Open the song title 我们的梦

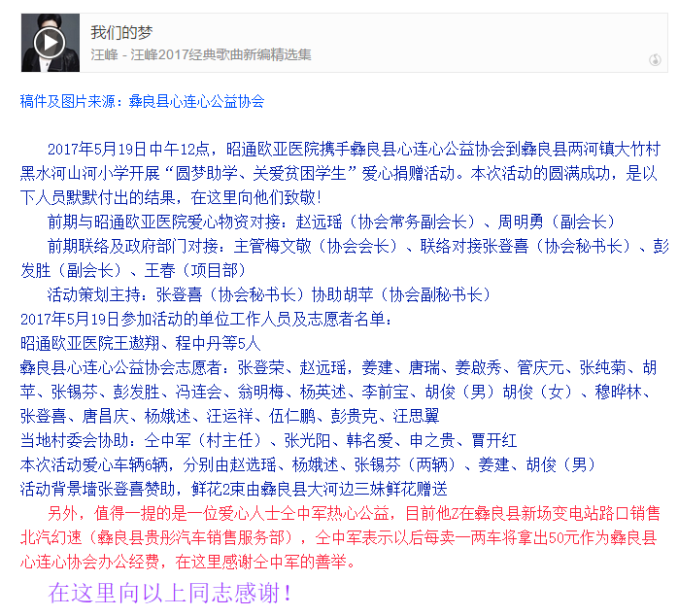pos(121,32)
